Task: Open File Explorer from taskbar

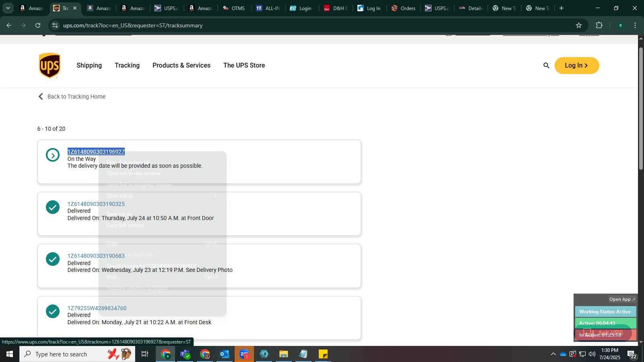Action: point(284,354)
